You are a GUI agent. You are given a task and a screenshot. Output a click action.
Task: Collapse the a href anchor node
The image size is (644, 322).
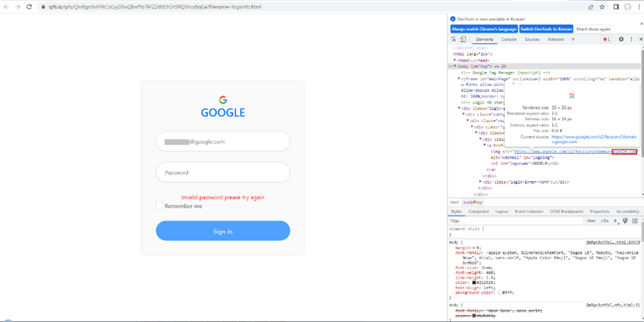(484, 145)
